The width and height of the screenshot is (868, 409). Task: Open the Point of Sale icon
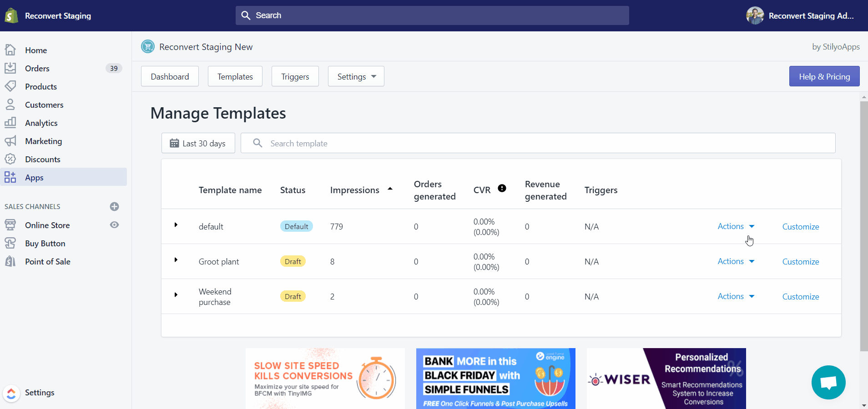10,261
